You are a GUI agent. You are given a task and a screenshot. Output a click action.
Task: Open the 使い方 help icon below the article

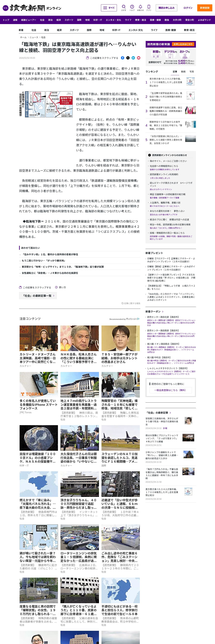56,287
